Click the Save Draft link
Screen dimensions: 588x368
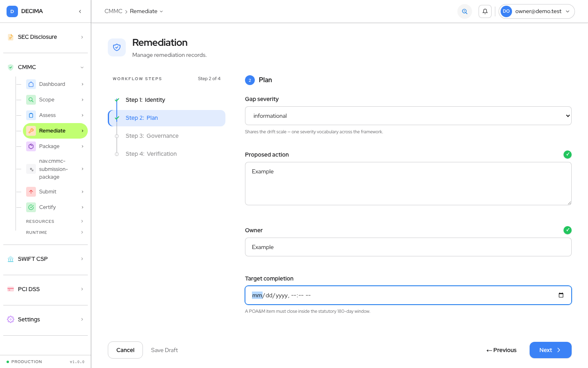(165, 350)
